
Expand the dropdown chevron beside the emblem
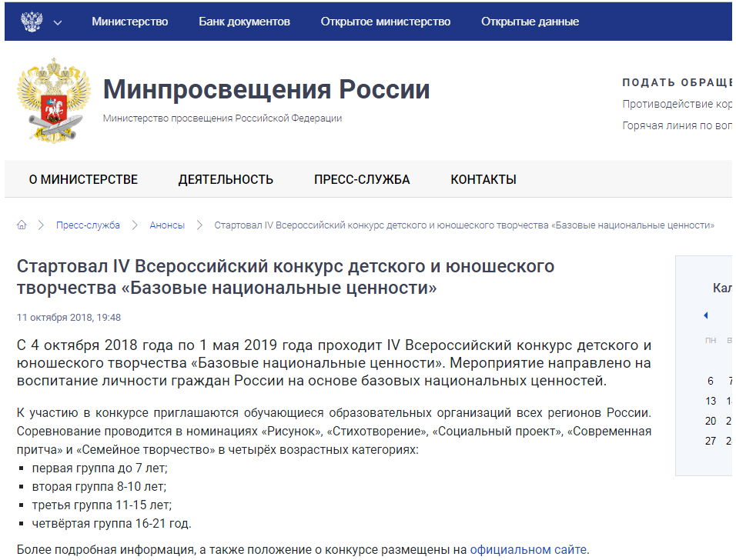[58, 22]
